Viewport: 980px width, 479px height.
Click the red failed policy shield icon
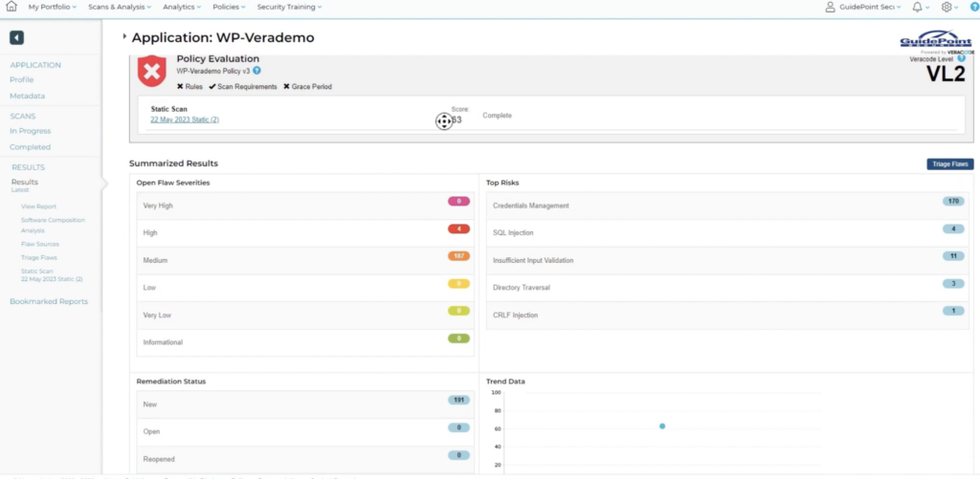pos(152,71)
